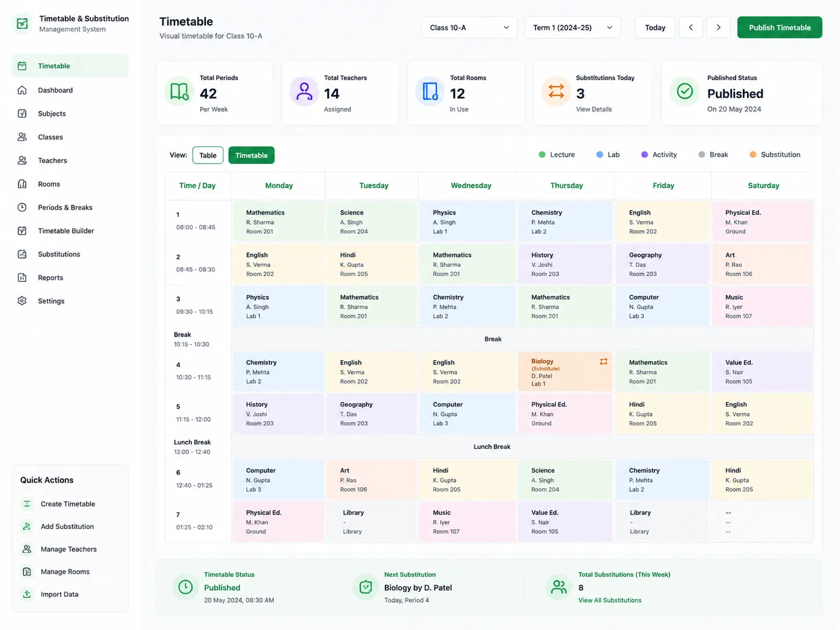Click the Manage Teachers quick action icon
The width and height of the screenshot is (840, 630).
(x=27, y=549)
